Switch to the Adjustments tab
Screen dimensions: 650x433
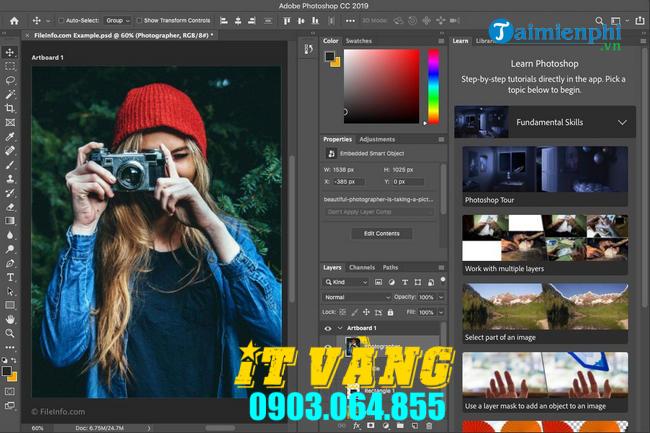click(x=377, y=139)
